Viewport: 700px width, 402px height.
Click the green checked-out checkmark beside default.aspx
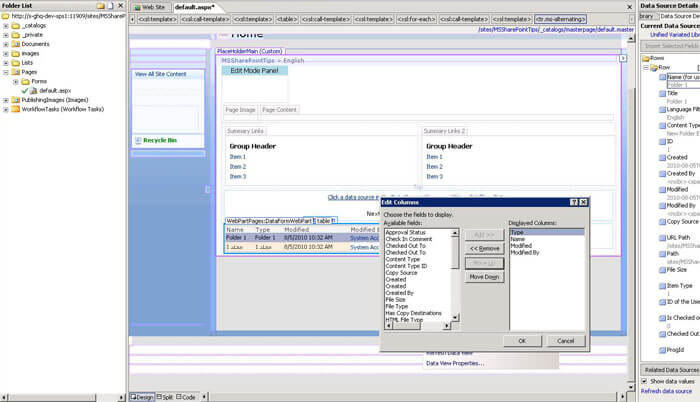pyautogui.click(x=25, y=91)
